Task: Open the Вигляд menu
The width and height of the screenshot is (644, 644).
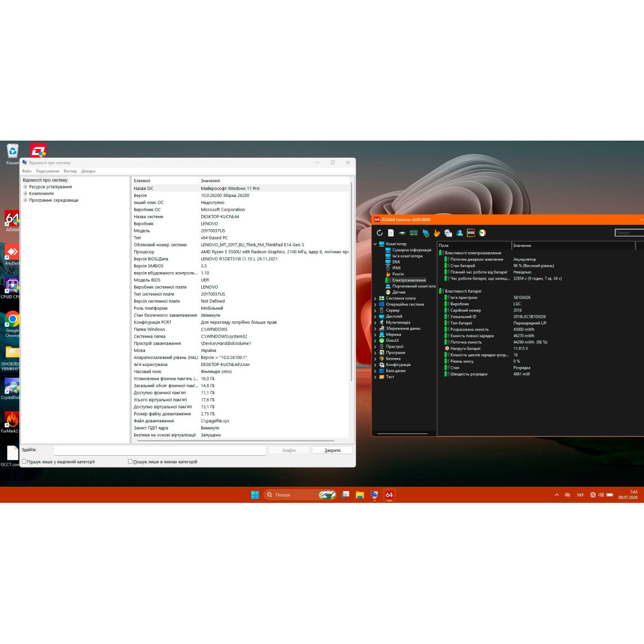Action: [70, 171]
